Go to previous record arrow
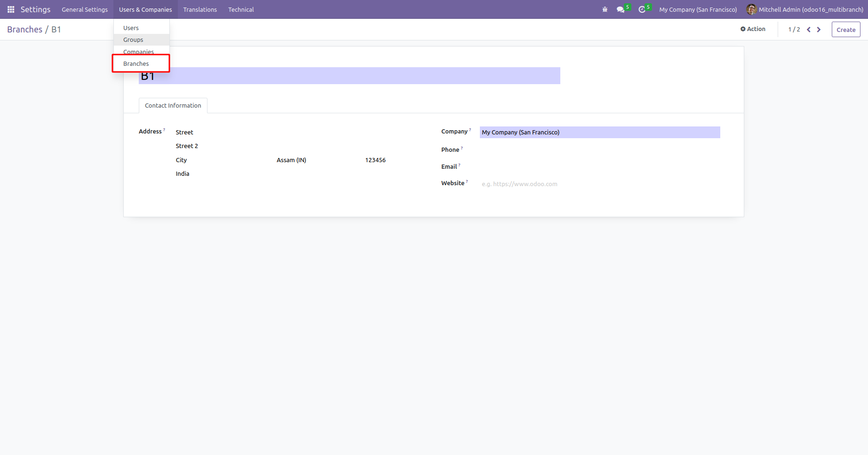 tap(809, 30)
